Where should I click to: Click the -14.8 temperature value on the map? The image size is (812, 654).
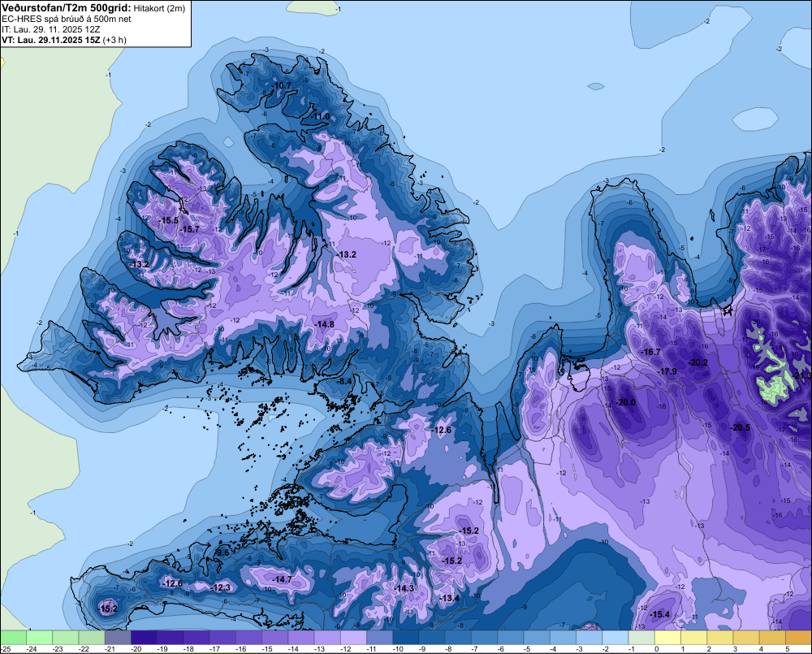325,324
